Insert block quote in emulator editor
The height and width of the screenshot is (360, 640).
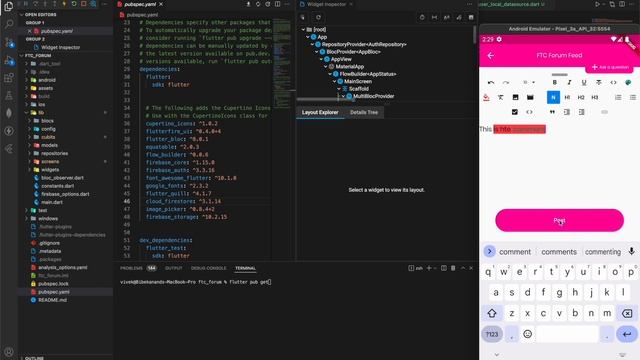(x=552, y=112)
